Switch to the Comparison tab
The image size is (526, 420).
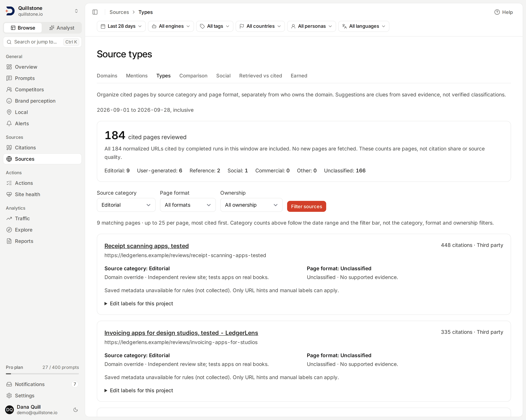click(193, 76)
